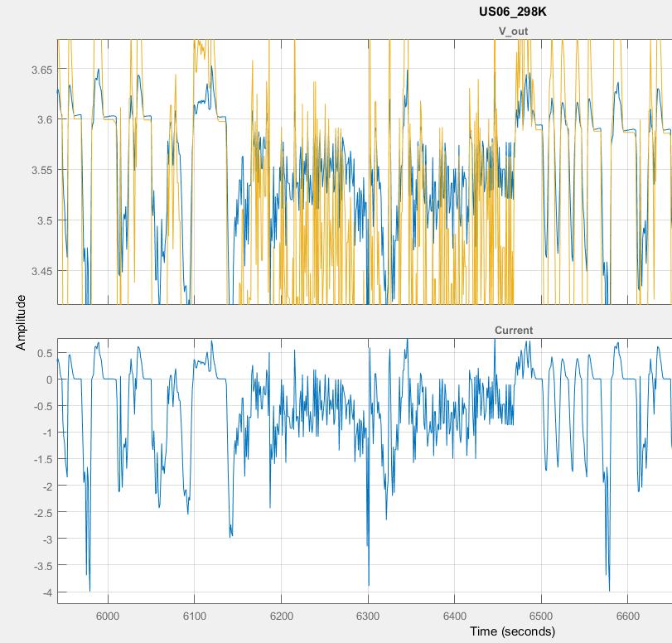The width and height of the screenshot is (672, 643).
Task: Click the -0.5 tick label on Current axis
Action: pyautogui.click(x=43, y=406)
